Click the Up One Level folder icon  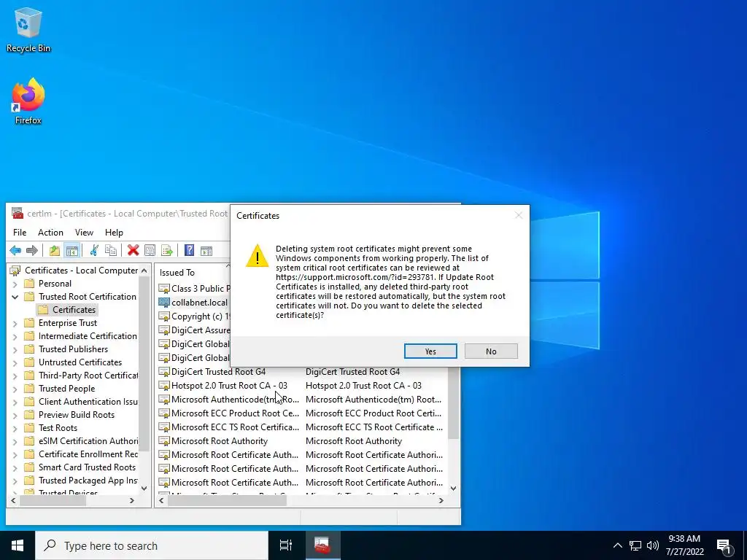pos(55,251)
